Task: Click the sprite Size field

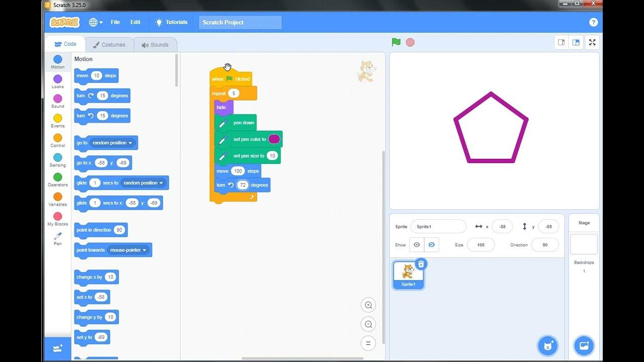Action: pyautogui.click(x=480, y=245)
